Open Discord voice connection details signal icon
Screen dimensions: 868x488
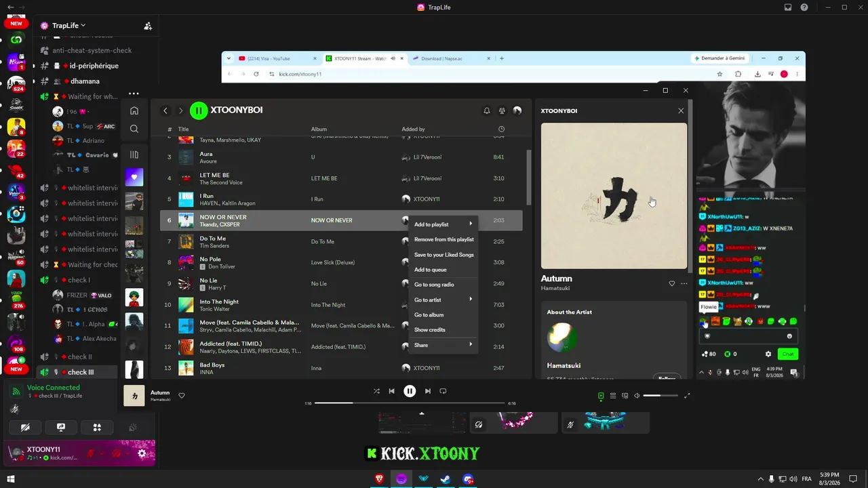tap(16, 391)
